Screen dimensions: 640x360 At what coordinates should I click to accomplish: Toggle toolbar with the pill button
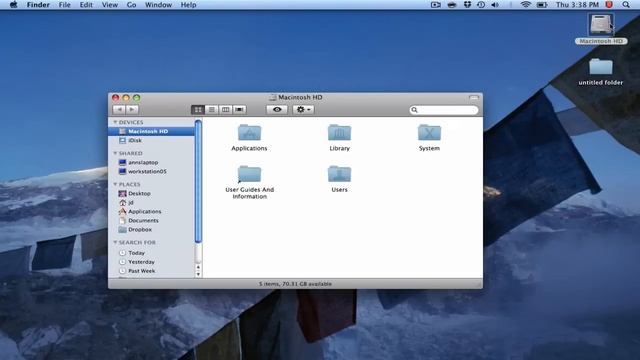click(x=473, y=98)
